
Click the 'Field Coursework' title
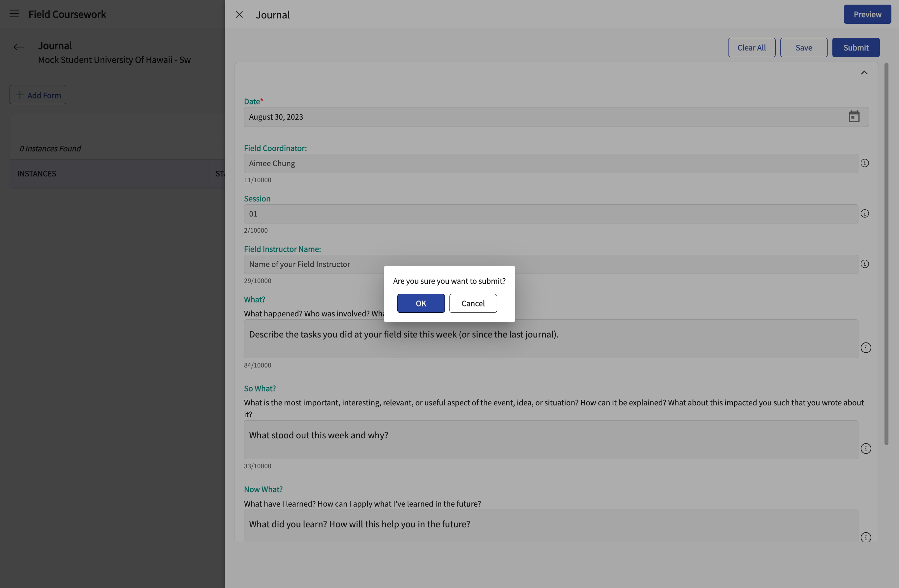[x=67, y=15]
